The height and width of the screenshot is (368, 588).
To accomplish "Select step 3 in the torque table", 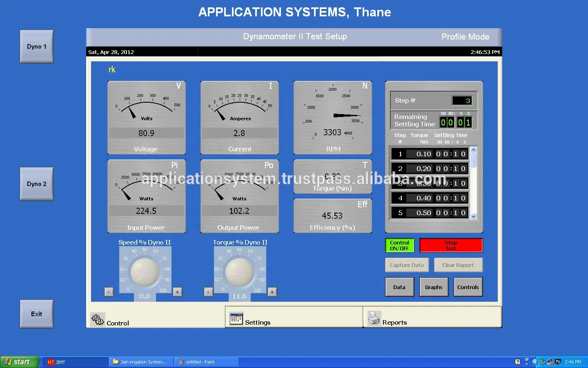I will [429, 183].
